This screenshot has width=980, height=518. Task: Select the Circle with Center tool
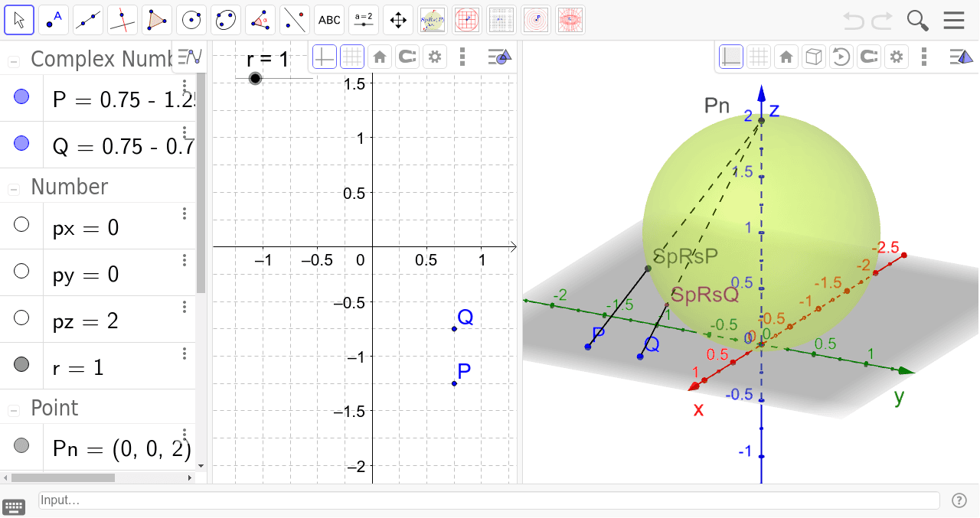(191, 19)
